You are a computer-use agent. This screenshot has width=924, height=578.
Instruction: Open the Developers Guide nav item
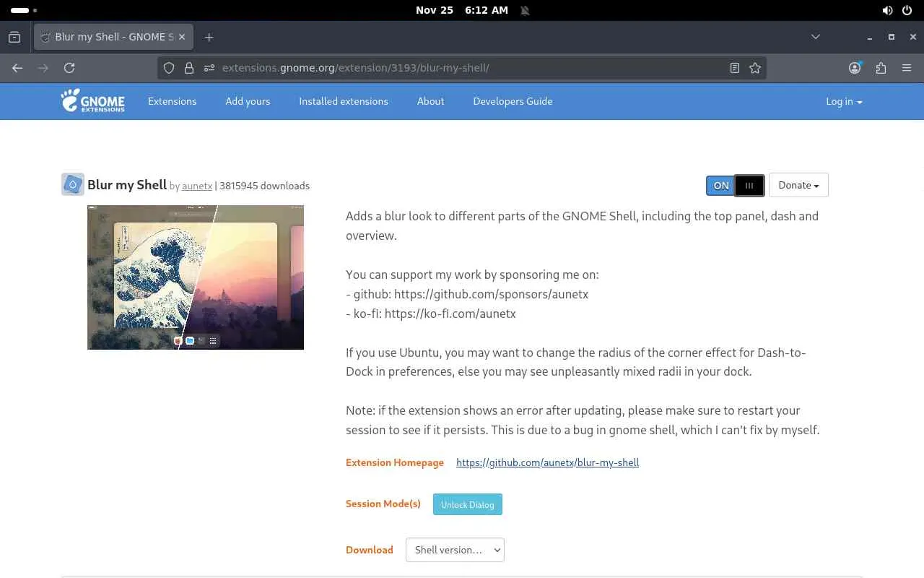click(513, 101)
